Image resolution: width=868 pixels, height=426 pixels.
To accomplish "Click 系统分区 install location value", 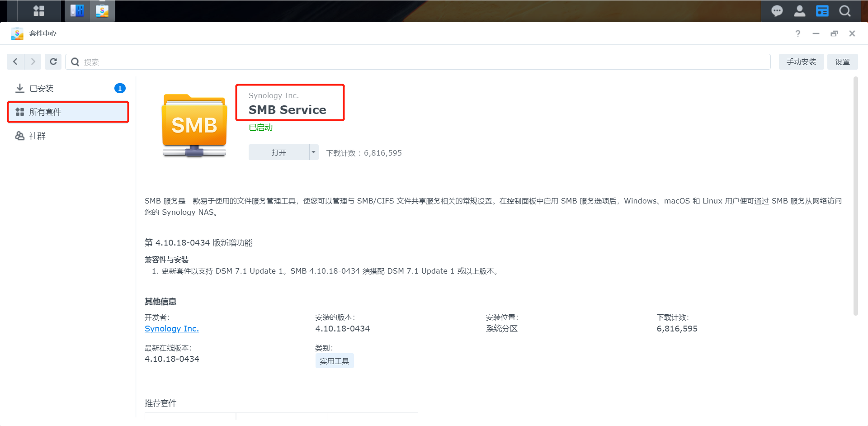I will tap(502, 329).
